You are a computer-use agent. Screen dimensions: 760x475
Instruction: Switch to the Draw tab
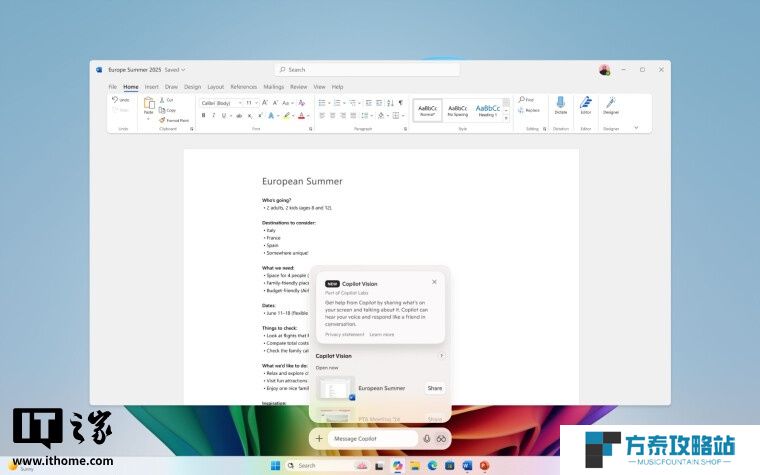pos(171,87)
